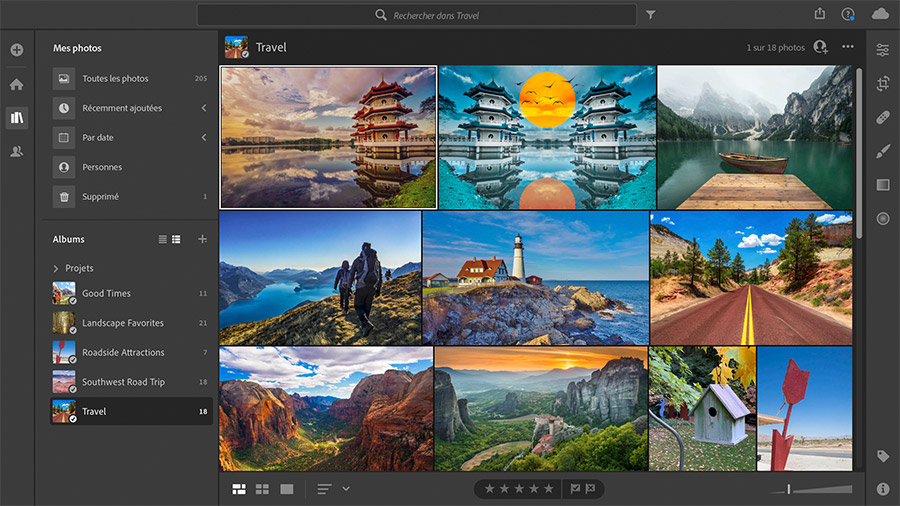The image size is (900, 506).
Task: Expand the Projets folder
Action: click(x=56, y=268)
